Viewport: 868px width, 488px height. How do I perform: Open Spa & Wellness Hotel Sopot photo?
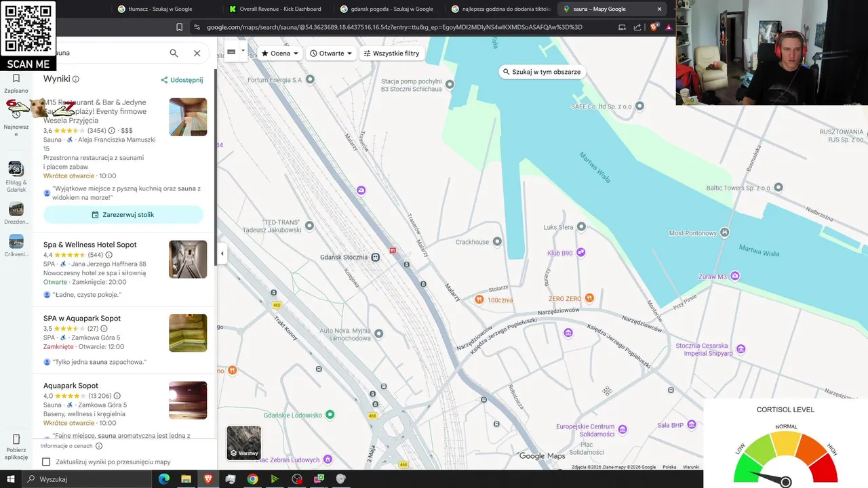188,259
